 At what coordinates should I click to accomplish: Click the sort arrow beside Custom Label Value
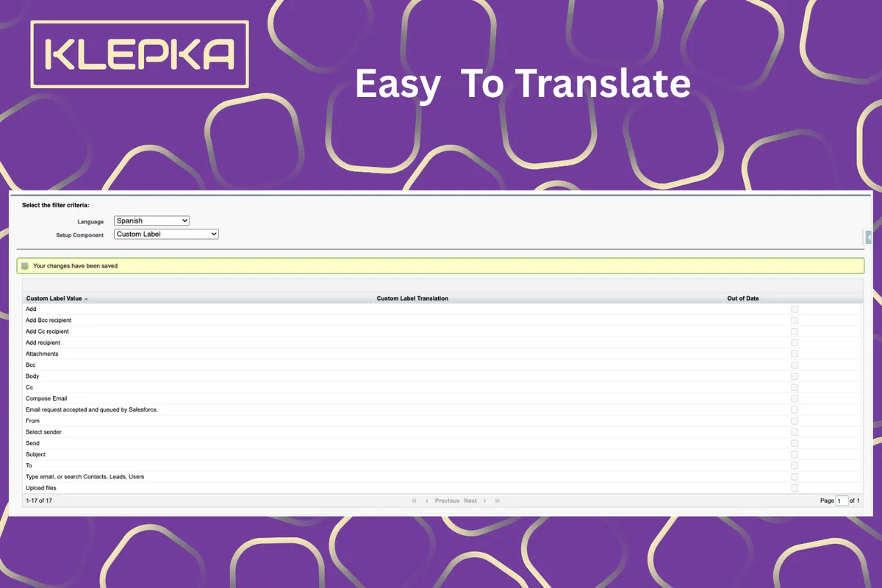click(86, 299)
